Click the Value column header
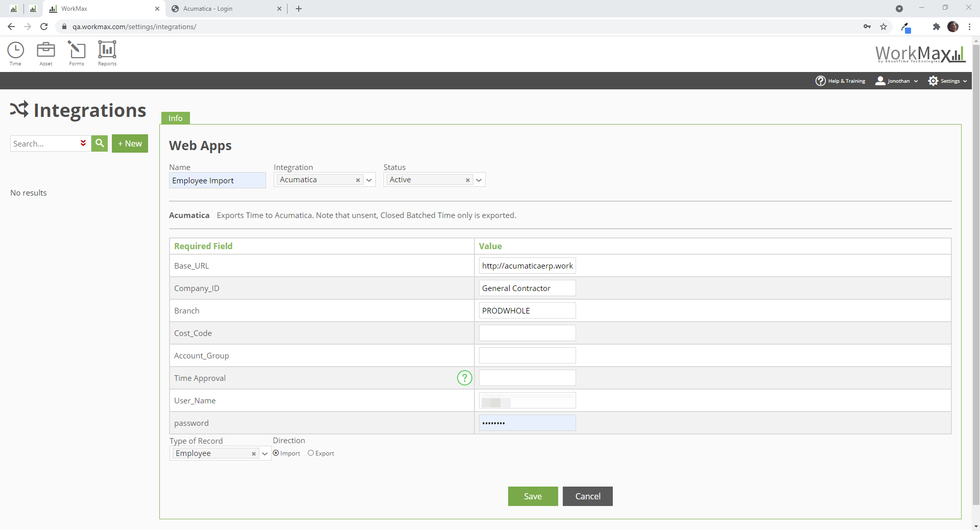Viewport: 980px width, 531px height. [490, 246]
